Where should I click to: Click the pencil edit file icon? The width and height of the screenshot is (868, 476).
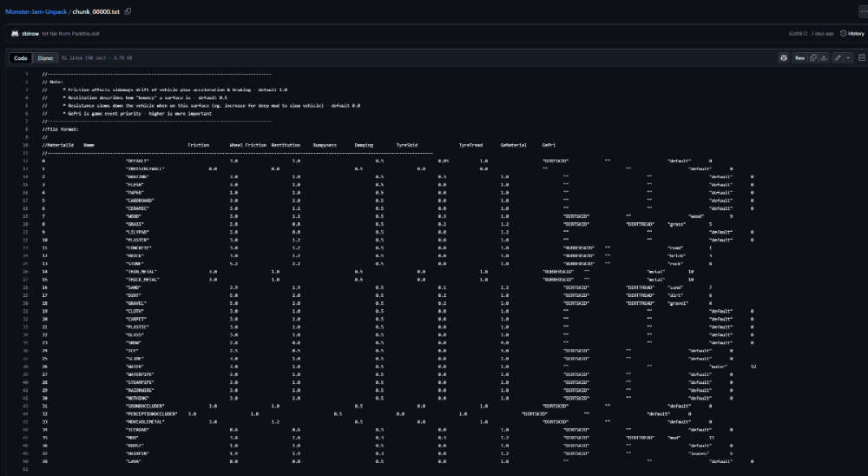click(838, 58)
